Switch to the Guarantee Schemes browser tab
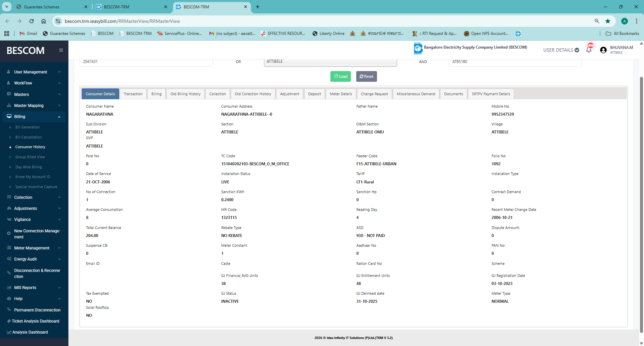Image resolution: width=644 pixels, height=346 pixels. pos(52,7)
